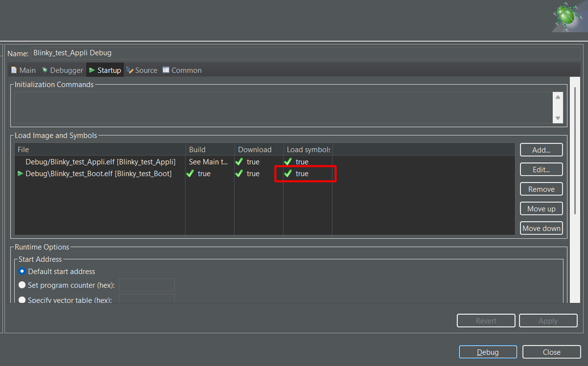Screen dimensions: 588x366
Task: Toggle Load symbols checkmark for Blinky_test_Boot.elf
Action: (288, 174)
